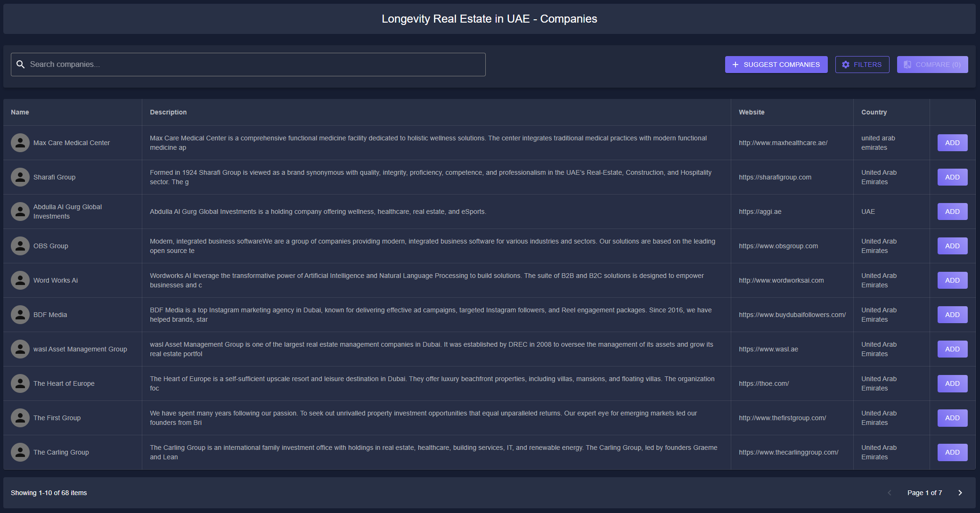Click the Suggest Companies button
The width and height of the screenshot is (980, 513).
pyautogui.click(x=776, y=65)
